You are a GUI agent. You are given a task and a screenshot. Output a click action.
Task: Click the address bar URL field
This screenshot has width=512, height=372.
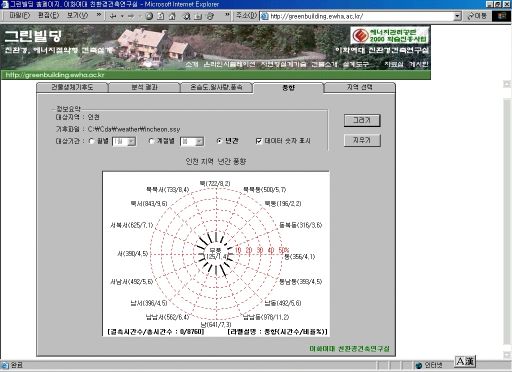[x=361, y=16]
